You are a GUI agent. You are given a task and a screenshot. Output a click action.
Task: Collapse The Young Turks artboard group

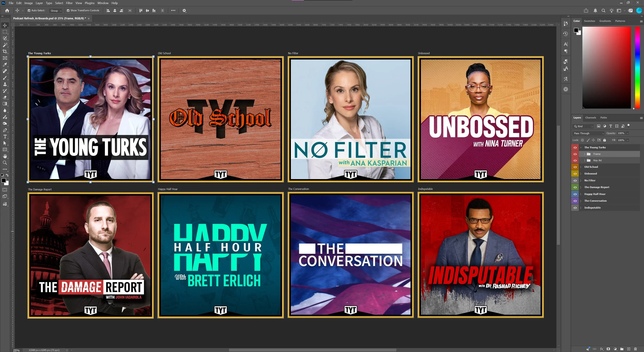pos(581,148)
